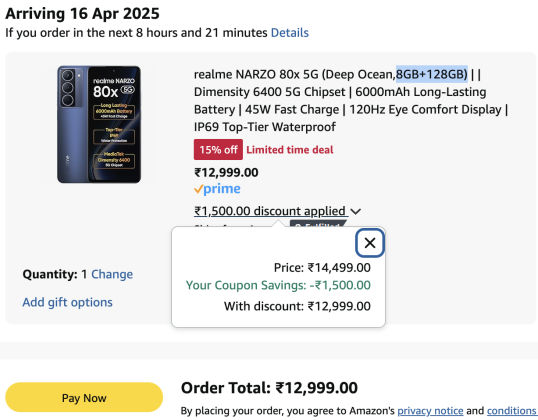Click the Limited time deal label

tap(290, 150)
